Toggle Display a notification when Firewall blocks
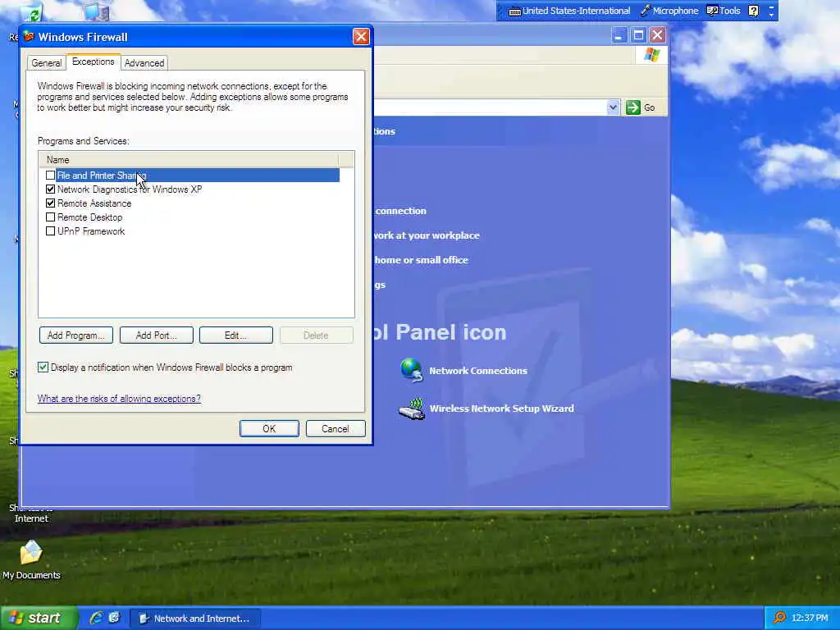 pos(43,367)
